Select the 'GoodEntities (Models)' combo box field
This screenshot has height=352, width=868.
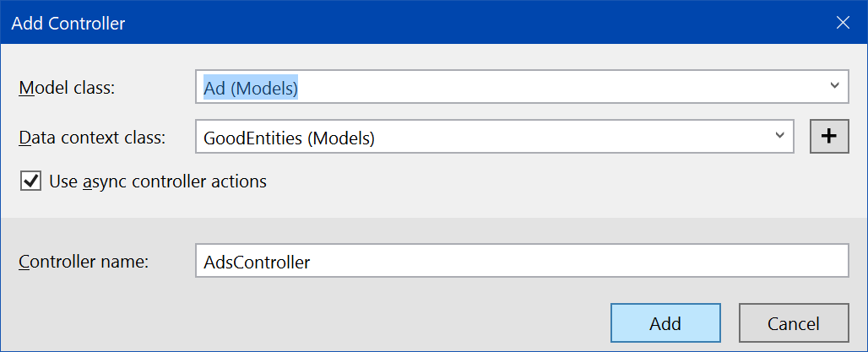click(x=289, y=138)
